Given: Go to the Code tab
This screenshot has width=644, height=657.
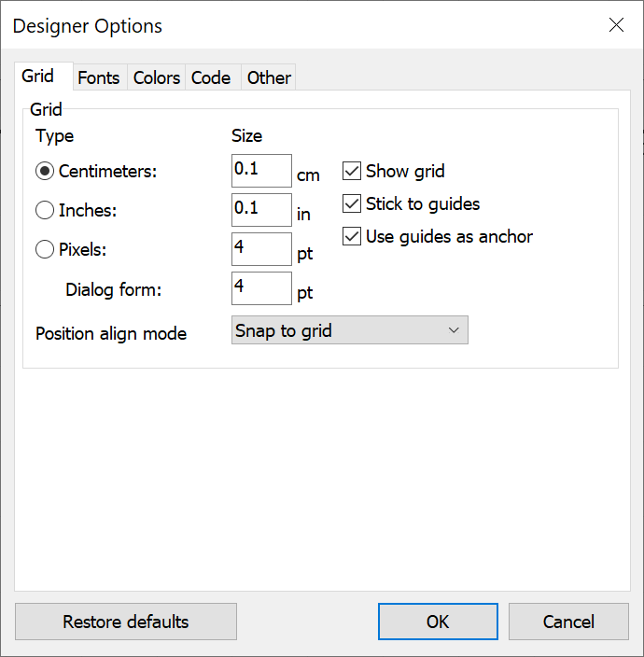Looking at the screenshot, I should tap(211, 77).
